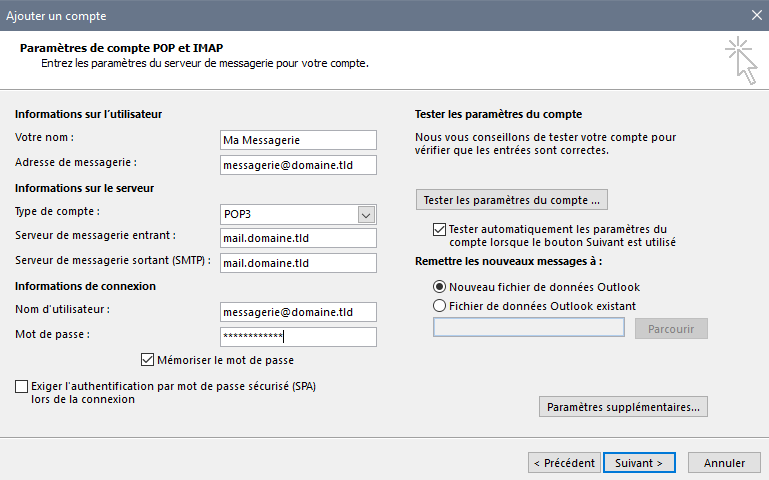769x480 pixels.
Task: Click the Serveur sortant SMTP field
Action: [298, 263]
